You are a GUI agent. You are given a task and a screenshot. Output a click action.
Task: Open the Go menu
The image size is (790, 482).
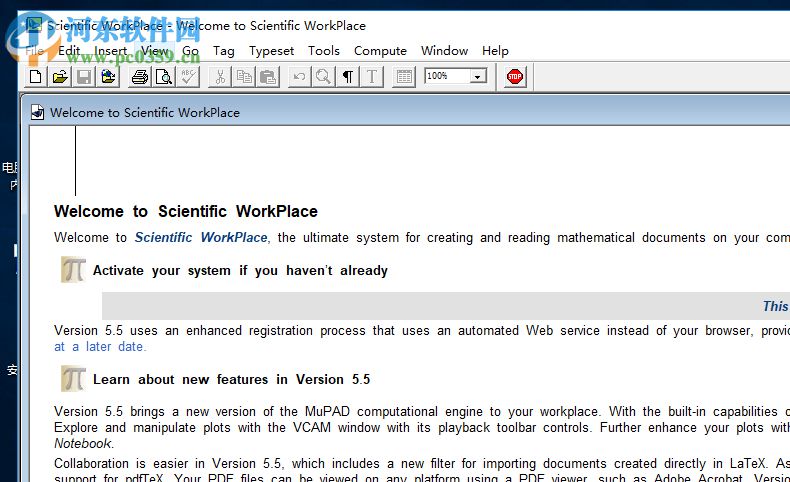(190, 51)
